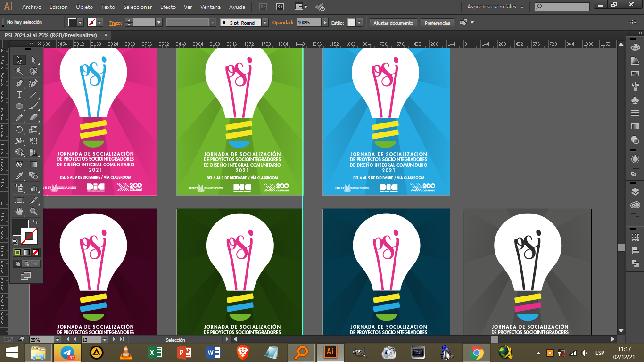Open the Swatches panel grid icon

coord(635,74)
